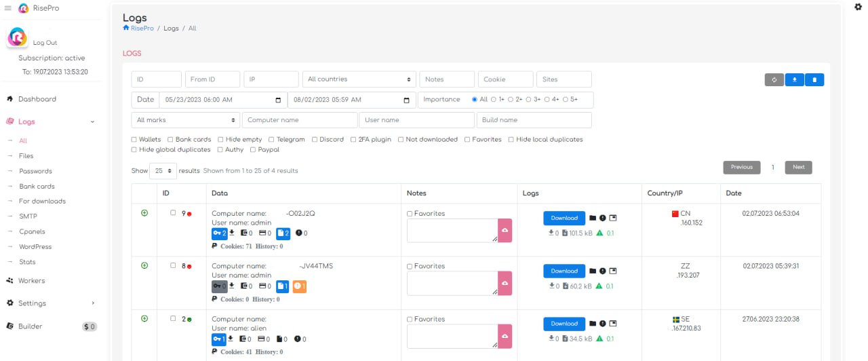Click the folder icon next to first Download
The width and height of the screenshot is (868, 361).
point(592,218)
